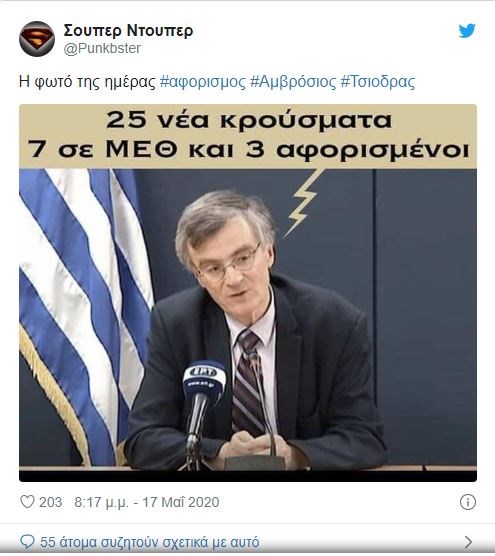Open the #Τσιοδρας hashtag

(x=378, y=82)
